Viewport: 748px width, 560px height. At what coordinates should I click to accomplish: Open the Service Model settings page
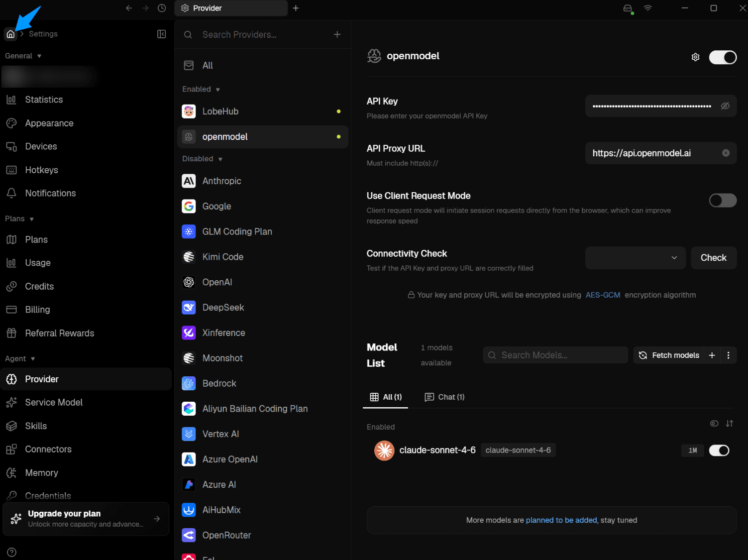tap(86, 402)
